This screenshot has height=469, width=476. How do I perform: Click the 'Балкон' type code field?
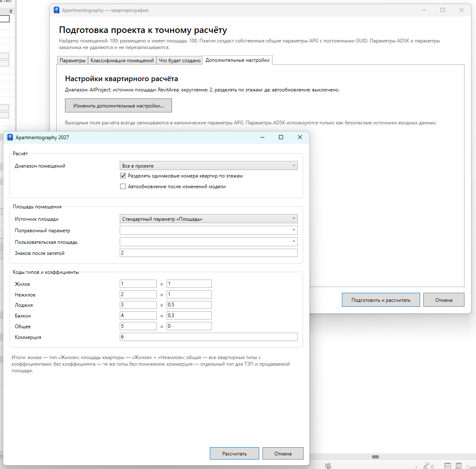coord(138,315)
